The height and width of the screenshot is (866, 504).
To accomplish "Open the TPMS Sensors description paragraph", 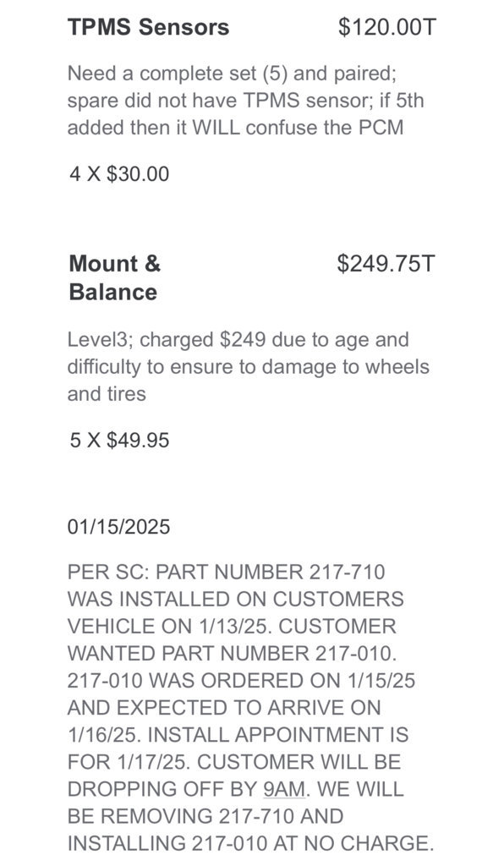I will tap(245, 100).
